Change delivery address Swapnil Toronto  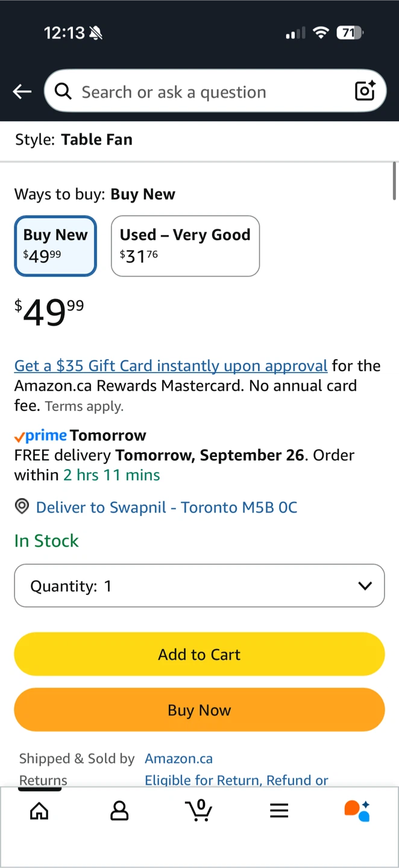166,508
